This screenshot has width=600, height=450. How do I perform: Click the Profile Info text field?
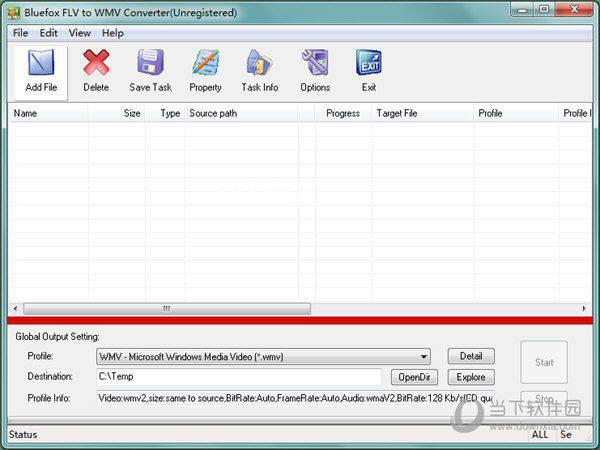click(295, 398)
